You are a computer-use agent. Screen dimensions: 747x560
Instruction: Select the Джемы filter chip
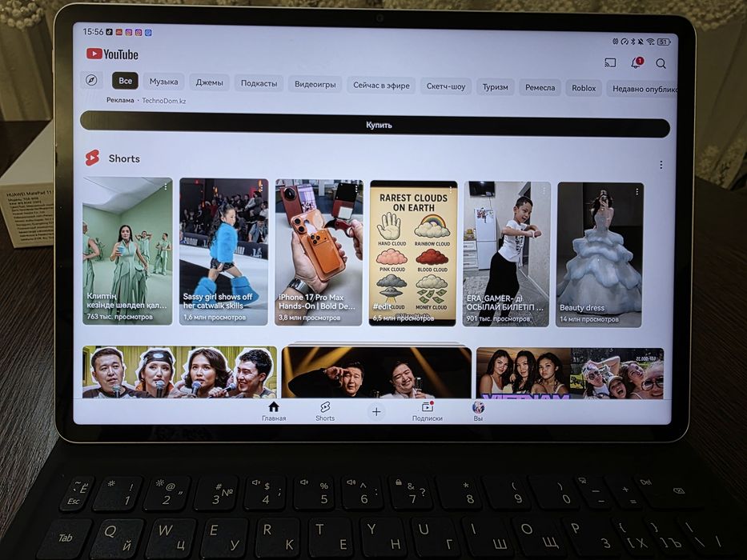click(x=209, y=82)
